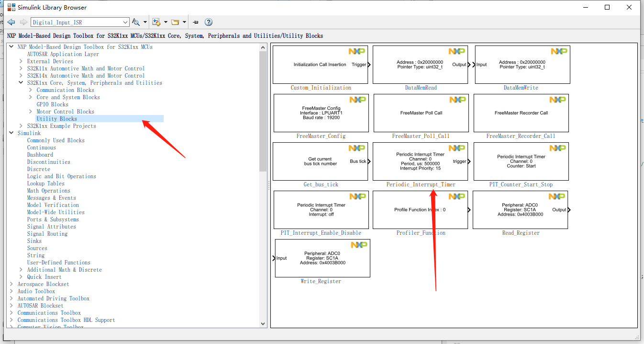Select Sinks library

34,241
